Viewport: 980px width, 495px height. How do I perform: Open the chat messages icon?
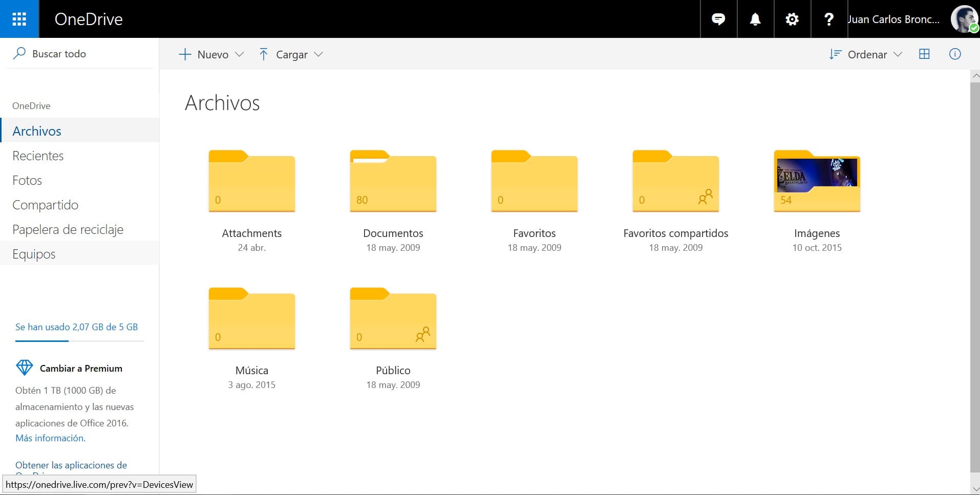[718, 19]
